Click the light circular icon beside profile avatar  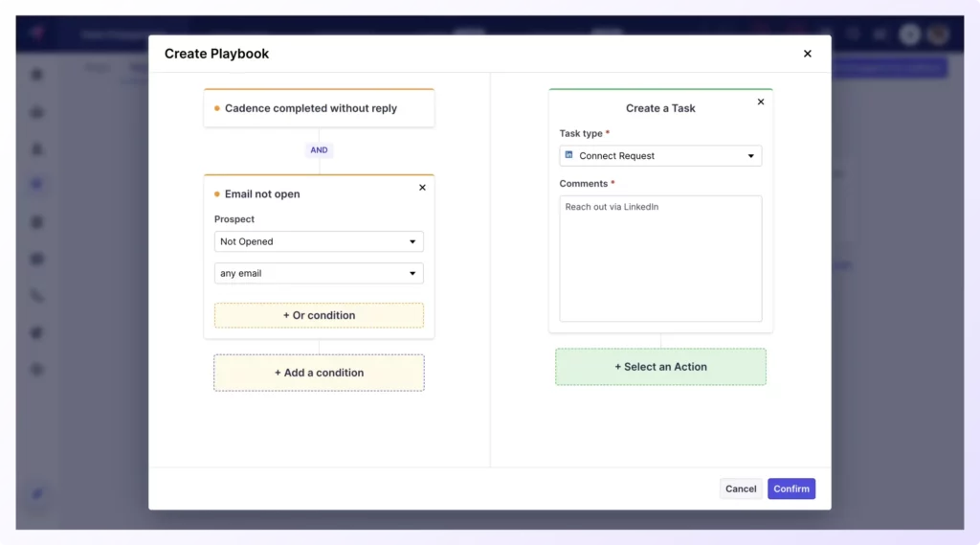click(x=910, y=34)
